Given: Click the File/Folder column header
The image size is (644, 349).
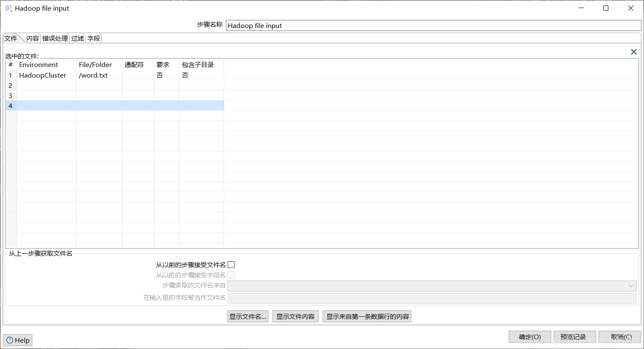Looking at the screenshot, I should point(99,64).
